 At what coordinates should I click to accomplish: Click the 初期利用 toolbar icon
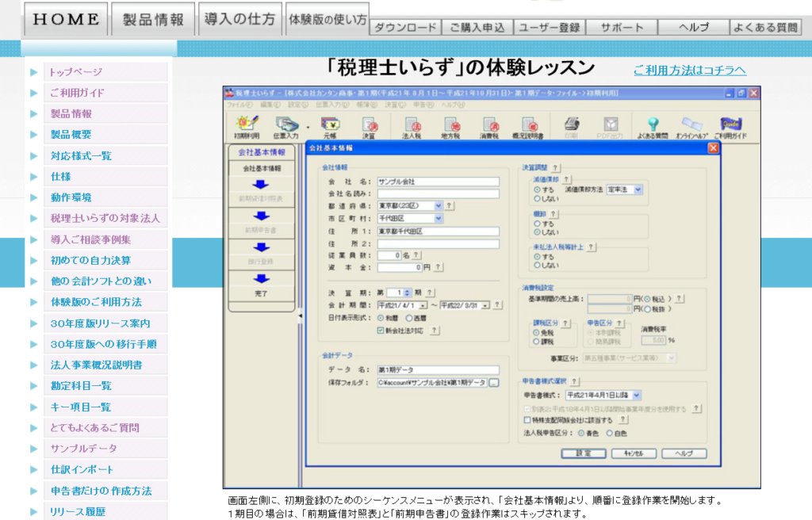tap(247, 128)
